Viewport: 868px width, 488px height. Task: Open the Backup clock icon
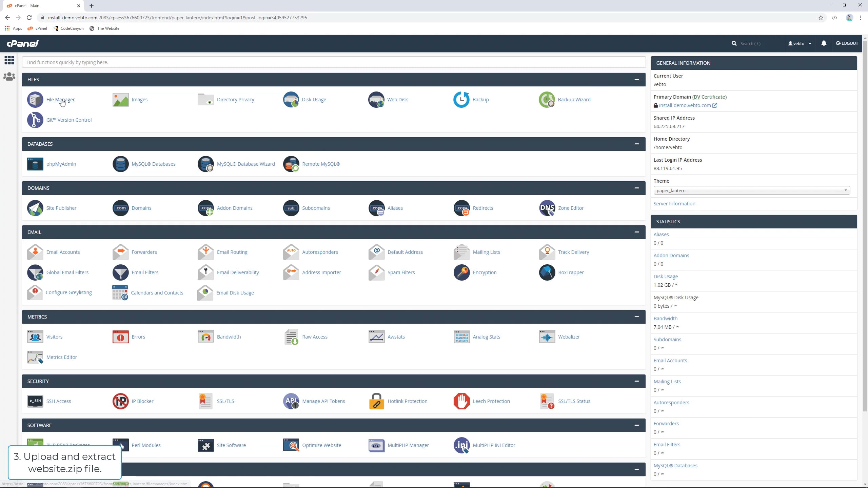461,100
